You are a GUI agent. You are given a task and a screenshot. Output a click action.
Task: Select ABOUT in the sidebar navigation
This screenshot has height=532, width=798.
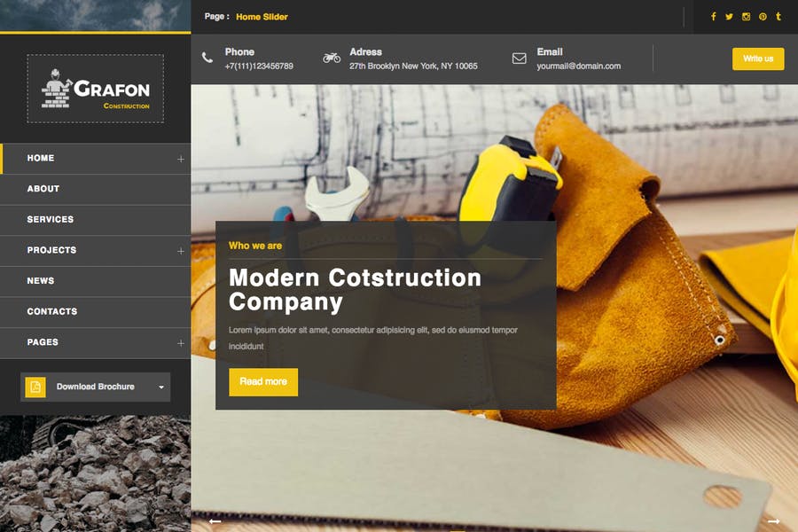[43, 189]
